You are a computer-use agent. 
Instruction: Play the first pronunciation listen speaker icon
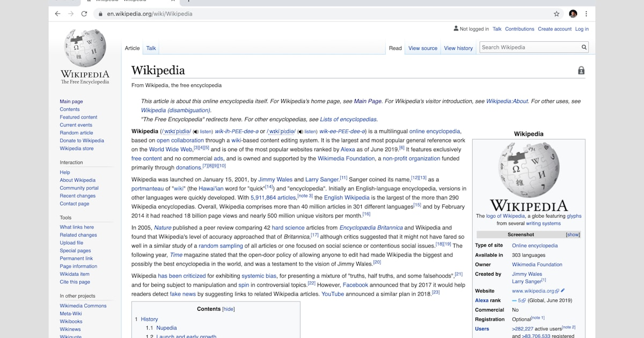point(196,131)
